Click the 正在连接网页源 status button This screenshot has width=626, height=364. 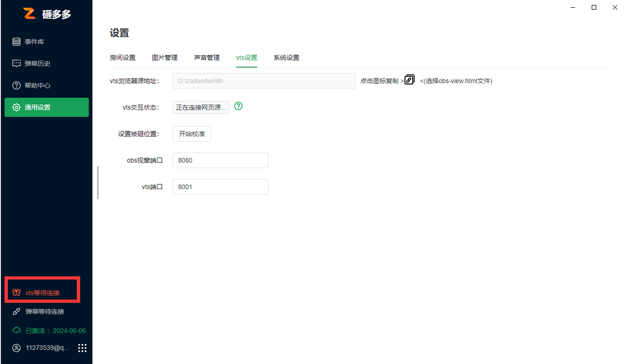201,107
